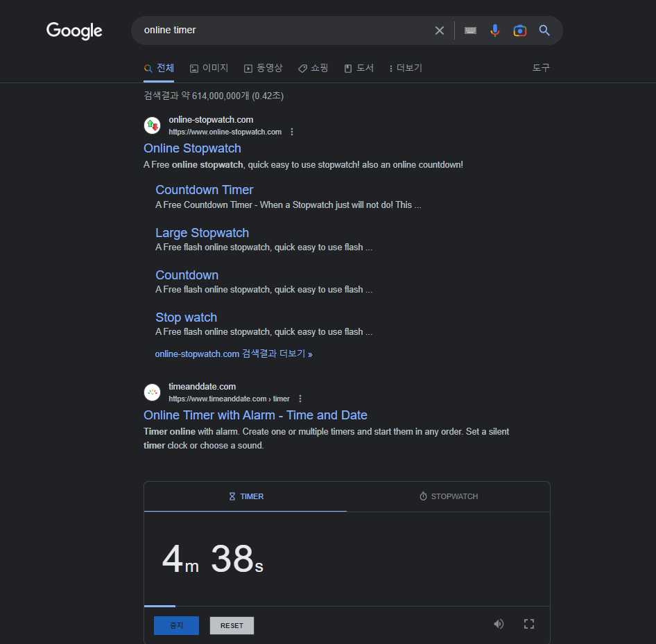Click the online-stopwatch.com favicon
656x644 pixels.
[x=152, y=125]
